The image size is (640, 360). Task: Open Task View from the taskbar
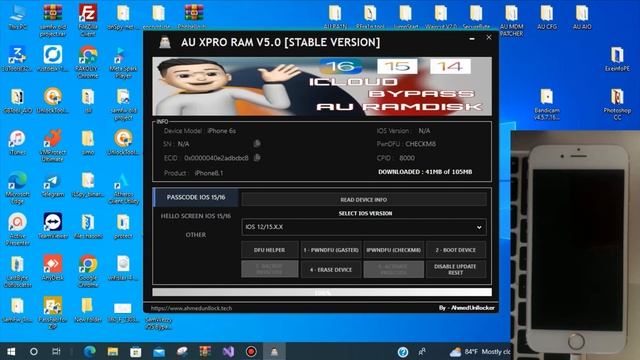(56, 351)
